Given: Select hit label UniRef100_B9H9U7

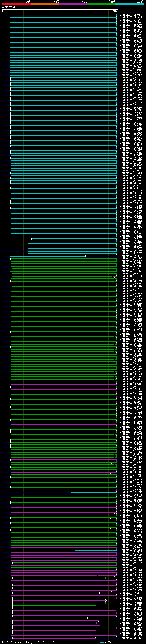Looking at the screenshot, I should tap(131, 25).
